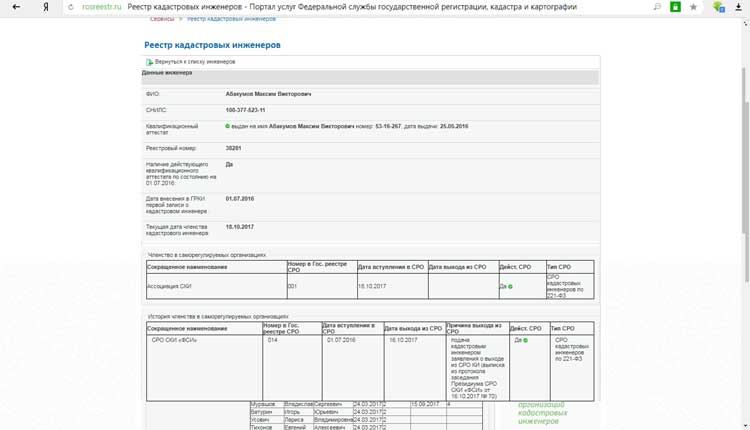
Task: Click the return-to-list icon beside 'Вернуться к списку'
Action: pyautogui.click(x=149, y=62)
